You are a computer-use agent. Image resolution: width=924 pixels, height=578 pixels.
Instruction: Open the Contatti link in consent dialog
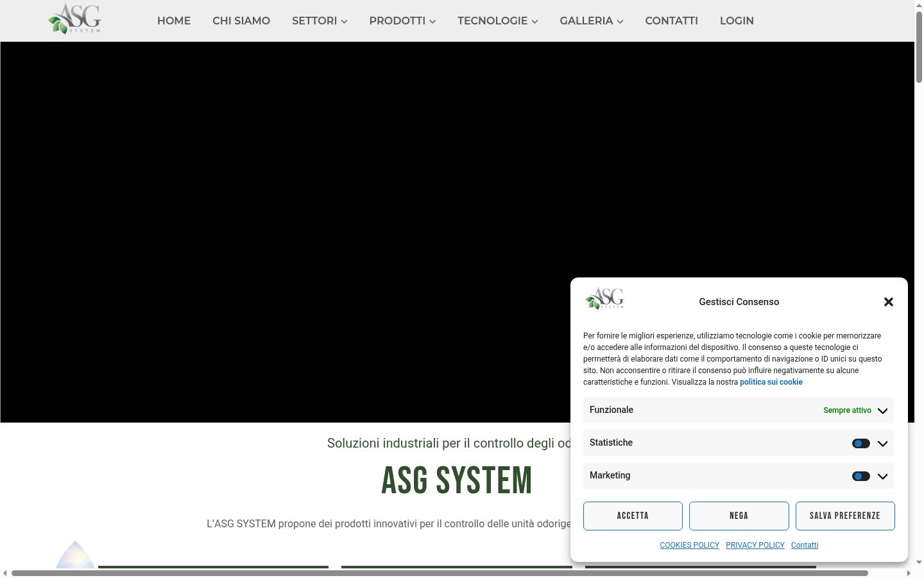tap(805, 545)
